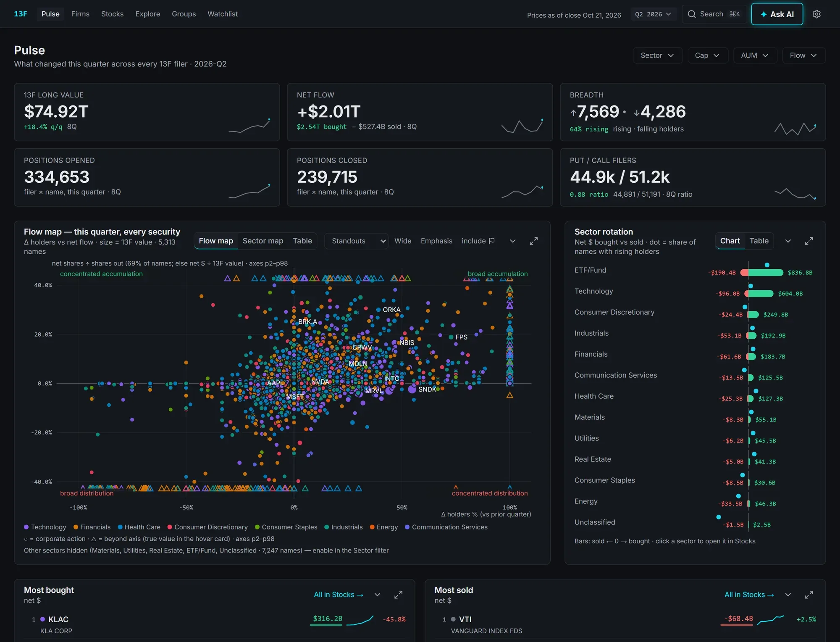840x642 pixels.
Task: Expand the Flow map panel fullscreen
Action: (533, 241)
